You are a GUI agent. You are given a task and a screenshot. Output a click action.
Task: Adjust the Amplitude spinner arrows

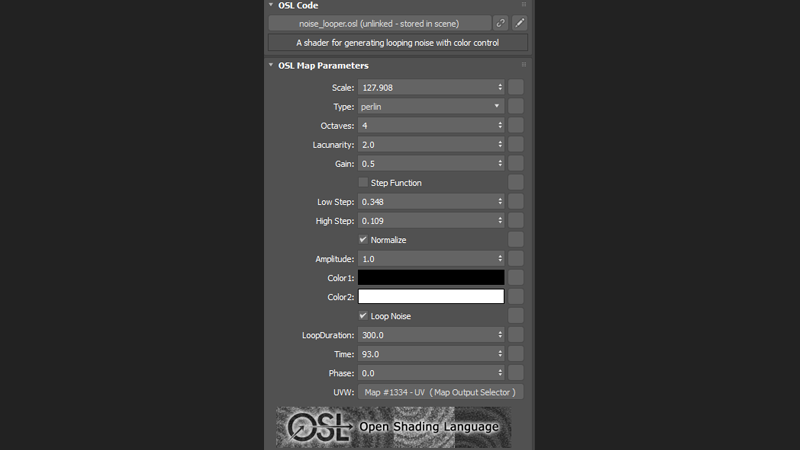[500, 259]
